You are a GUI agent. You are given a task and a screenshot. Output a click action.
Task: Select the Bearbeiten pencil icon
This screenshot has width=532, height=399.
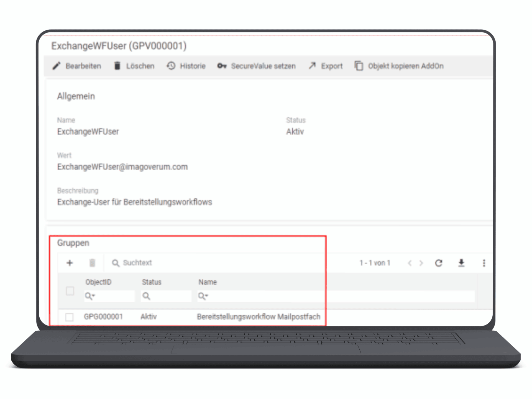[57, 66]
